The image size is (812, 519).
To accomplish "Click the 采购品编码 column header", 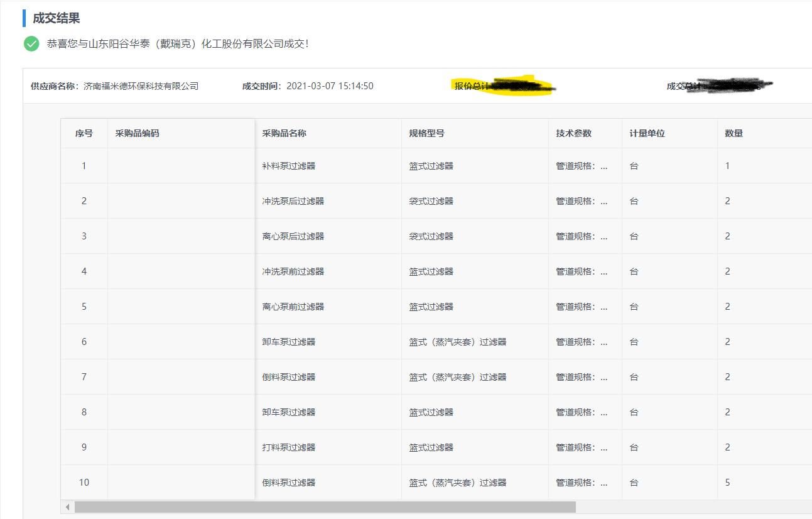I will (x=137, y=133).
